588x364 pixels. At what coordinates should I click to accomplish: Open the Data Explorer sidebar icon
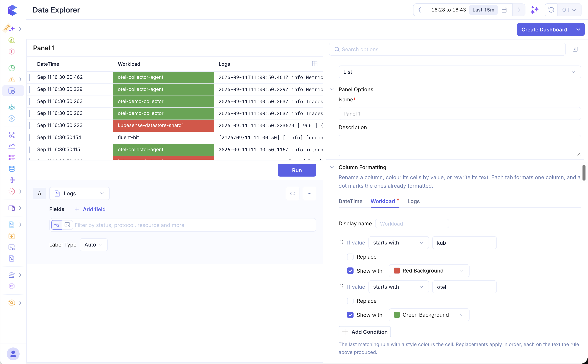tap(12, 91)
